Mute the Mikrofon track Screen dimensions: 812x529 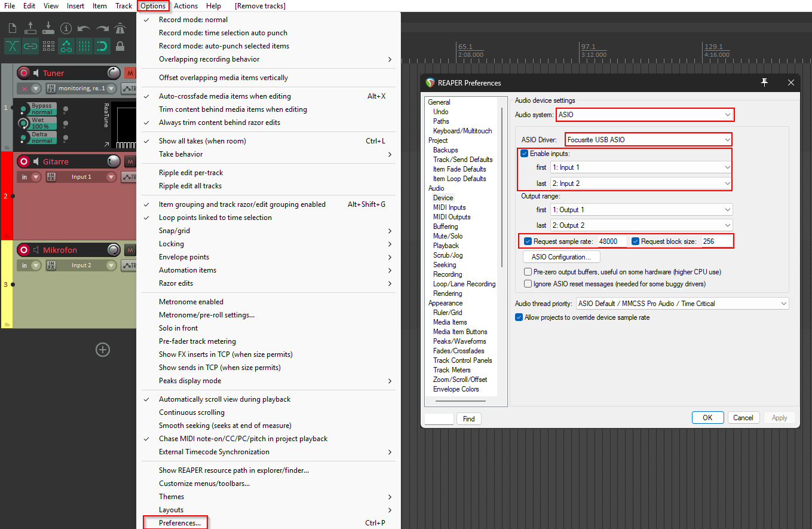[x=130, y=250]
